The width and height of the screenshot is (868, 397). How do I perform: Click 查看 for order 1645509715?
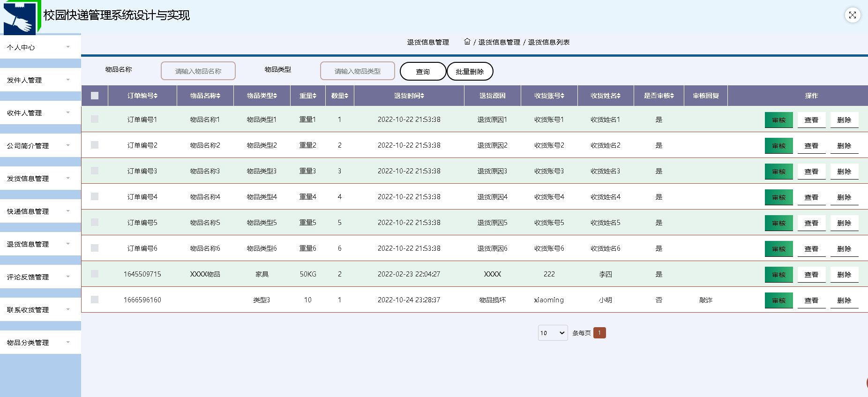point(812,275)
